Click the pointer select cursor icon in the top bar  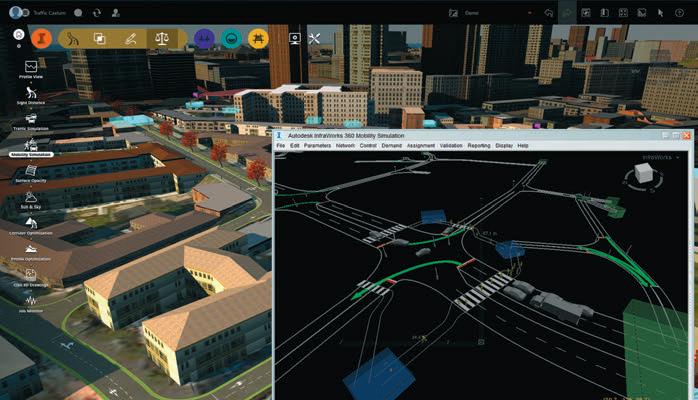(x=661, y=13)
